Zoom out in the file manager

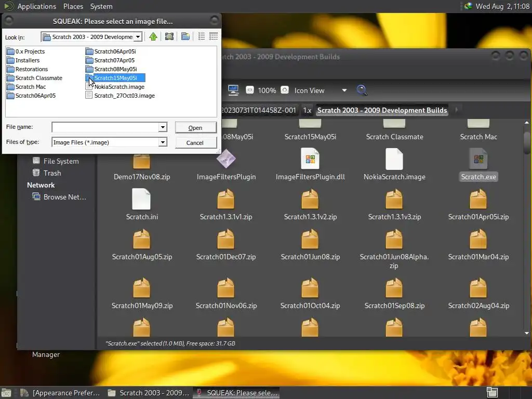coord(250,90)
